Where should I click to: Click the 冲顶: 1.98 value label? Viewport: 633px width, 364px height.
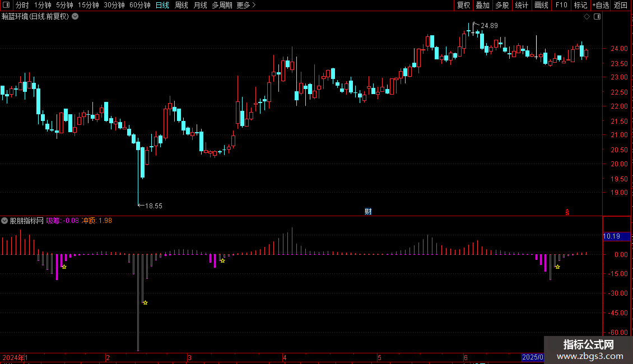pos(97,221)
